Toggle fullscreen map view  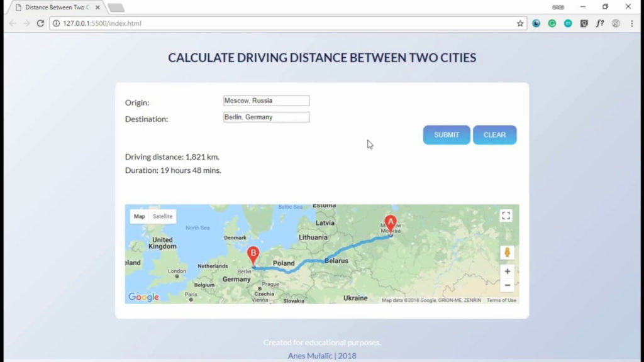tap(506, 216)
